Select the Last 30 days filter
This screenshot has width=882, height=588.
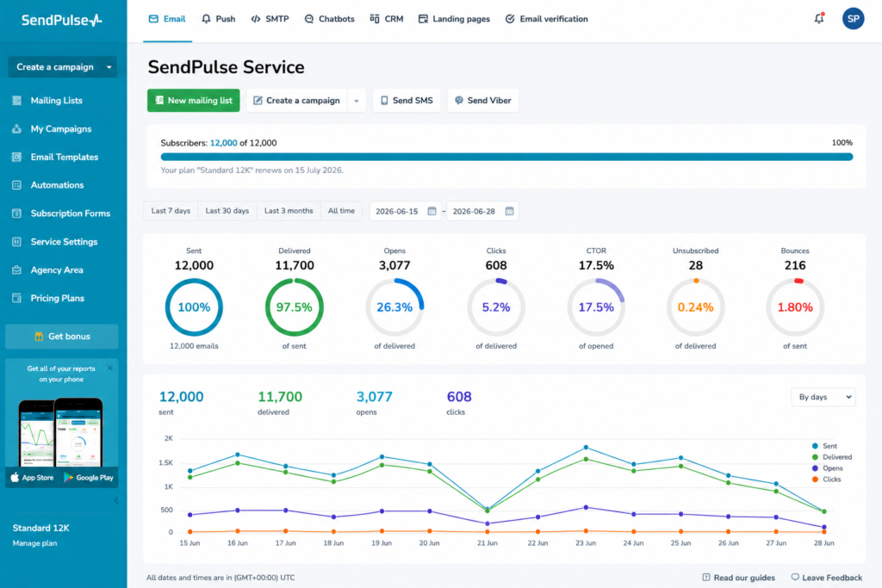point(227,211)
